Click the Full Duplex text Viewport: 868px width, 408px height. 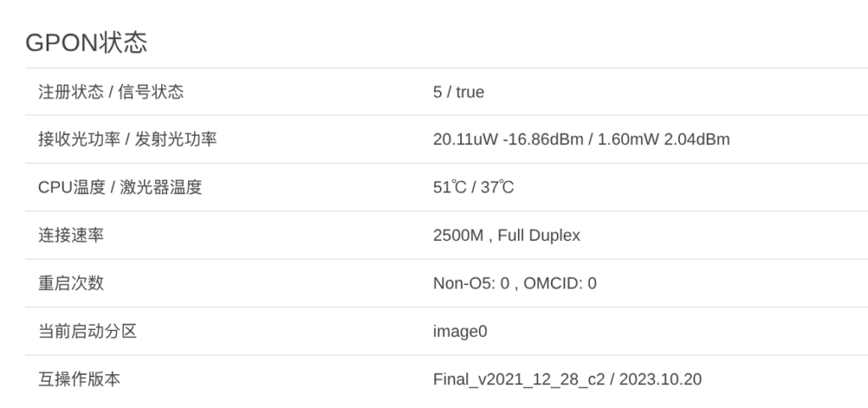[539, 235]
